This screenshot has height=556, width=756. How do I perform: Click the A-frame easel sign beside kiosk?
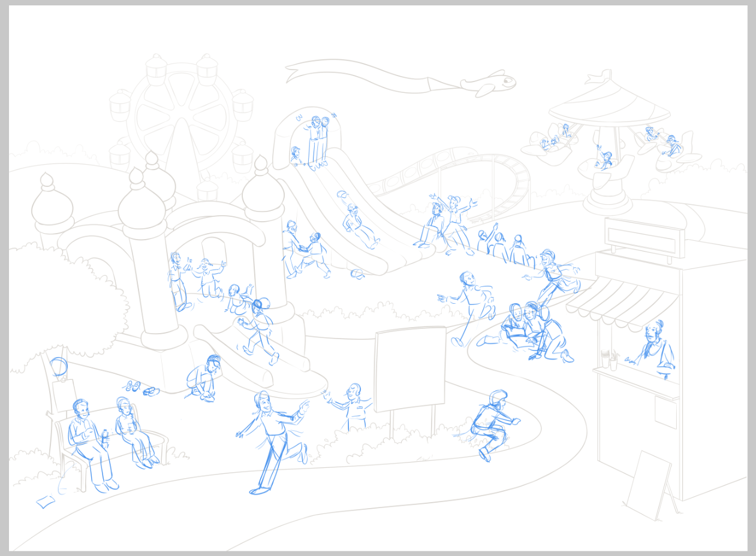click(x=651, y=486)
